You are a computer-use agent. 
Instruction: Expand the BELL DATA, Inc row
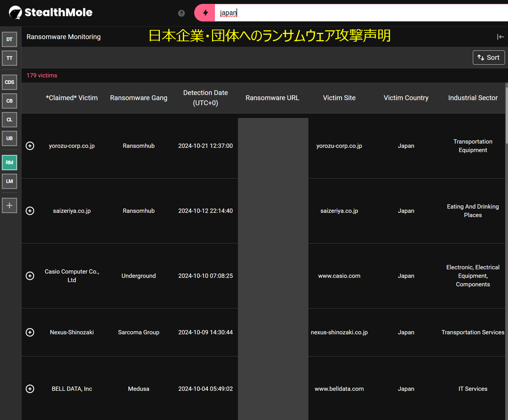coord(30,389)
